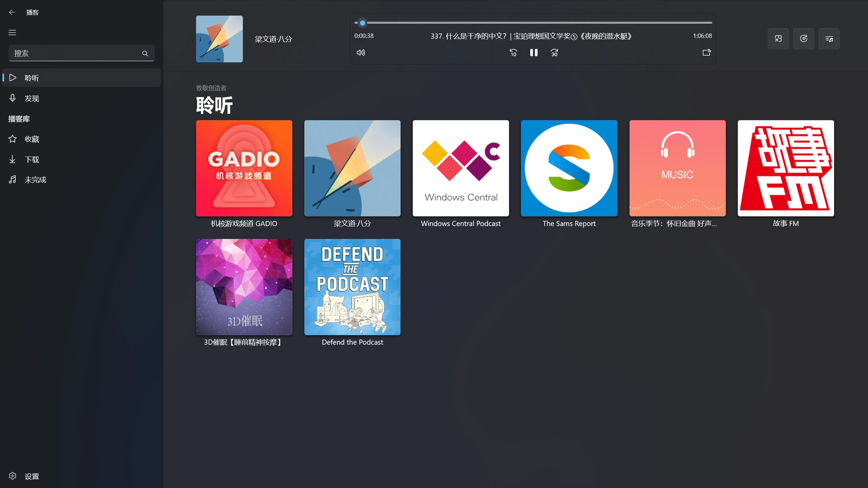This screenshot has height=488, width=868.
Task: Open the 收藏 favorites page
Action: click(81, 139)
